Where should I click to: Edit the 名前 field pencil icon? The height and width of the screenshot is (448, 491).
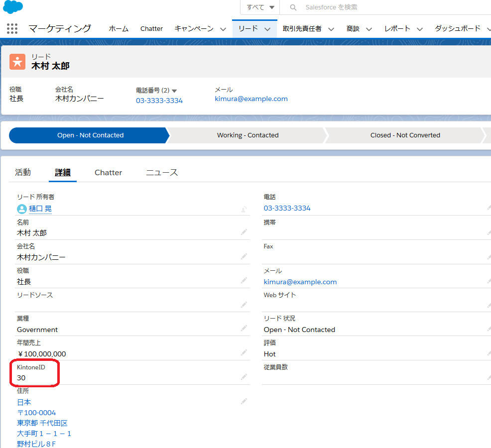coord(244,232)
